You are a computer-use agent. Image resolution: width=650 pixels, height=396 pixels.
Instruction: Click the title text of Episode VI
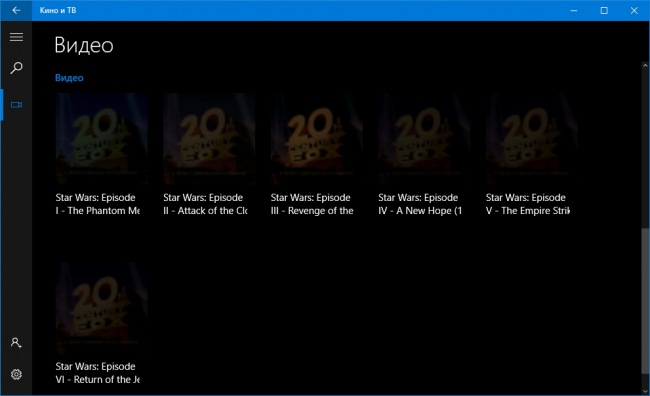[98, 373]
